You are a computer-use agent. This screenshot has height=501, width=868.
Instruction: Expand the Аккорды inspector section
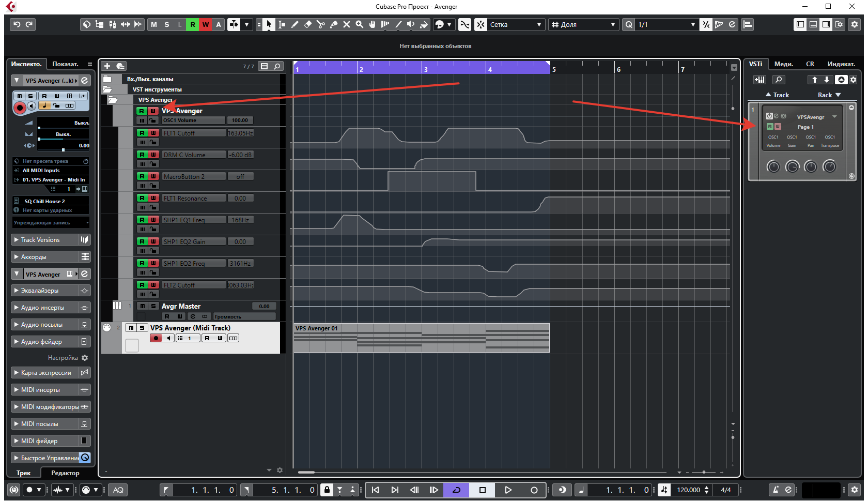[x=45, y=257]
